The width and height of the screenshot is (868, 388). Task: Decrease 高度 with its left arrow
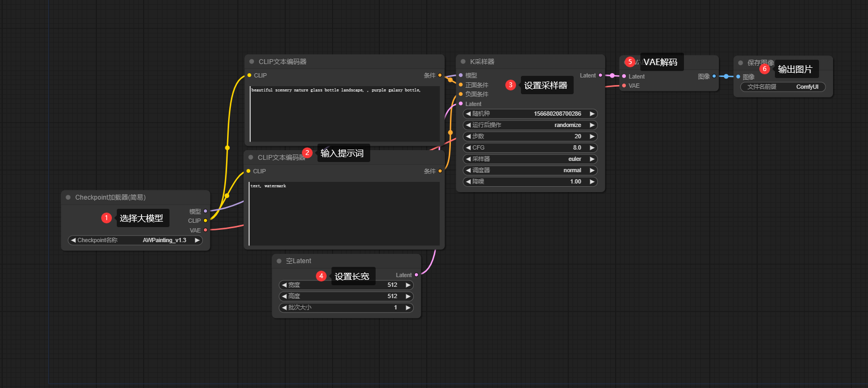click(284, 297)
